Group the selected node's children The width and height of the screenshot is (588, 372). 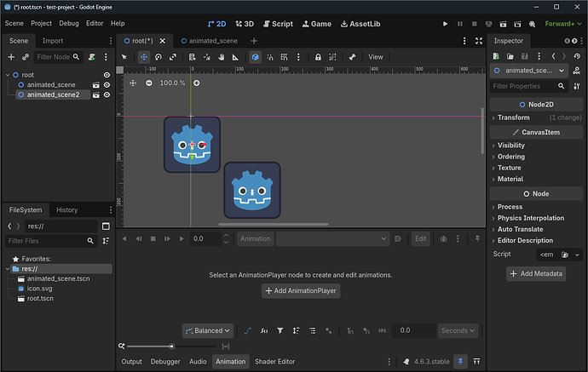pyautogui.click(x=332, y=57)
